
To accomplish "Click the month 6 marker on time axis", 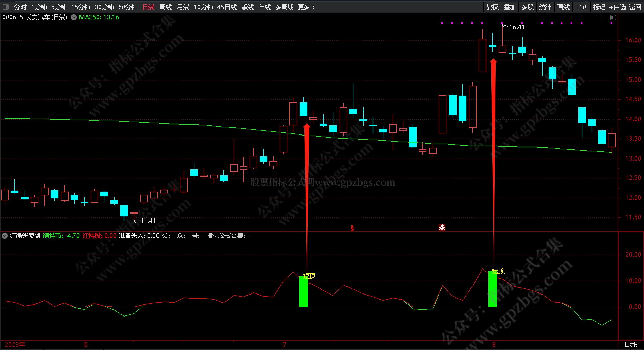I will click(86, 345).
